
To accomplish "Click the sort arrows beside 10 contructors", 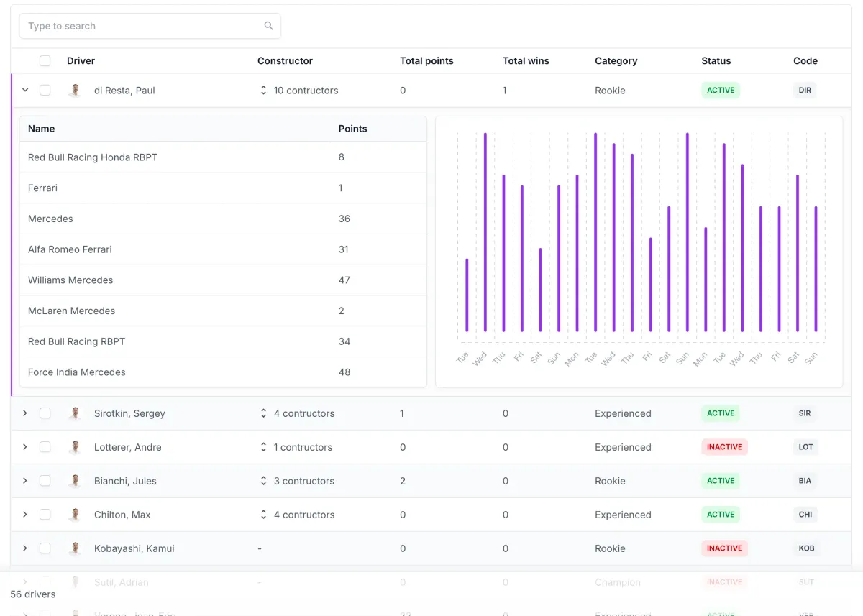I will (263, 91).
